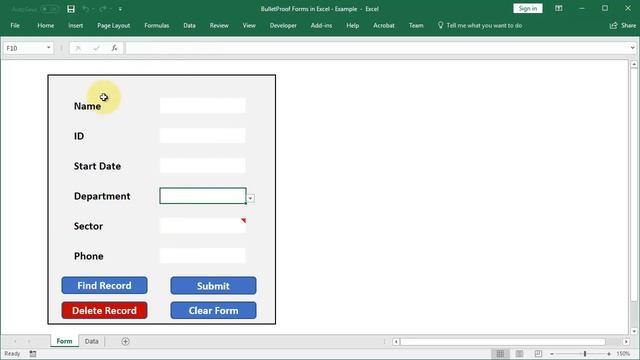
Task: Switch to Normal view icon
Action: click(x=500, y=353)
